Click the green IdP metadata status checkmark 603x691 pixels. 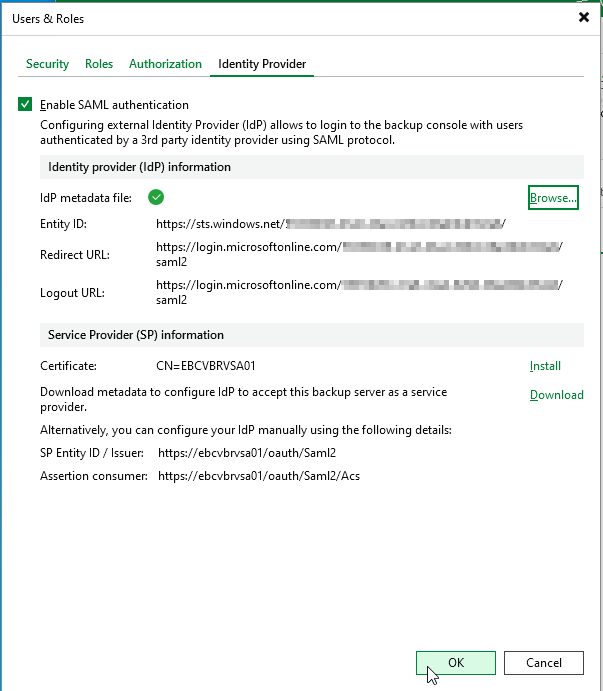[x=156, y=197]
